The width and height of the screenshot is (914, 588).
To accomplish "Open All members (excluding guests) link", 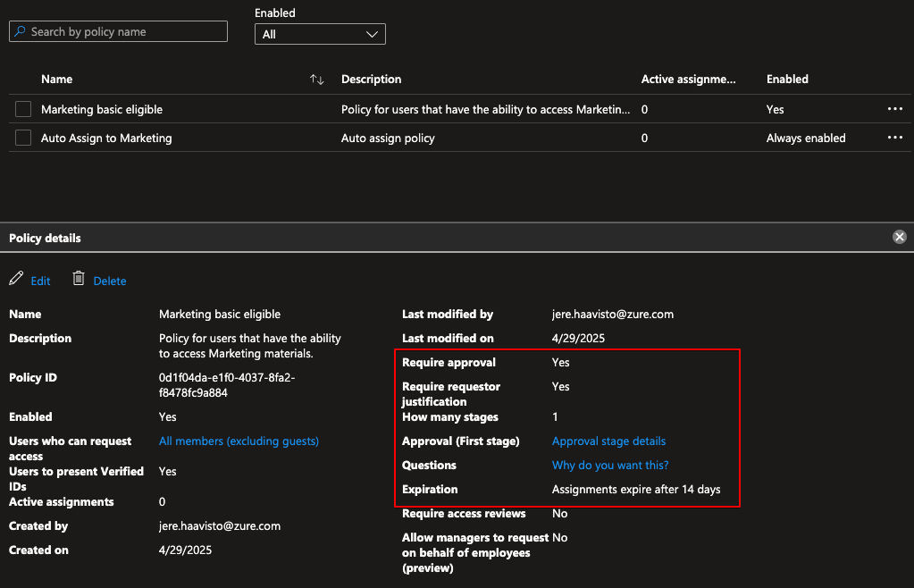I will click(239, 441).
